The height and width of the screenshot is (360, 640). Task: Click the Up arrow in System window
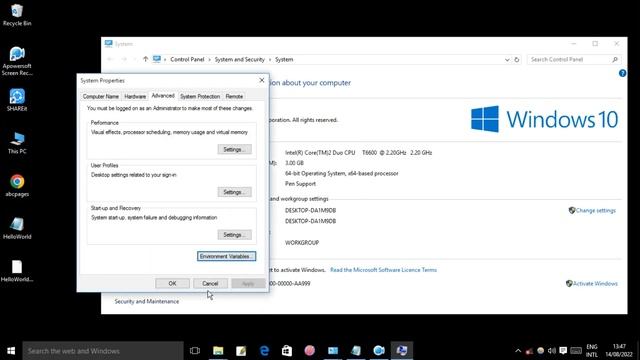click(x=145, y=59)
